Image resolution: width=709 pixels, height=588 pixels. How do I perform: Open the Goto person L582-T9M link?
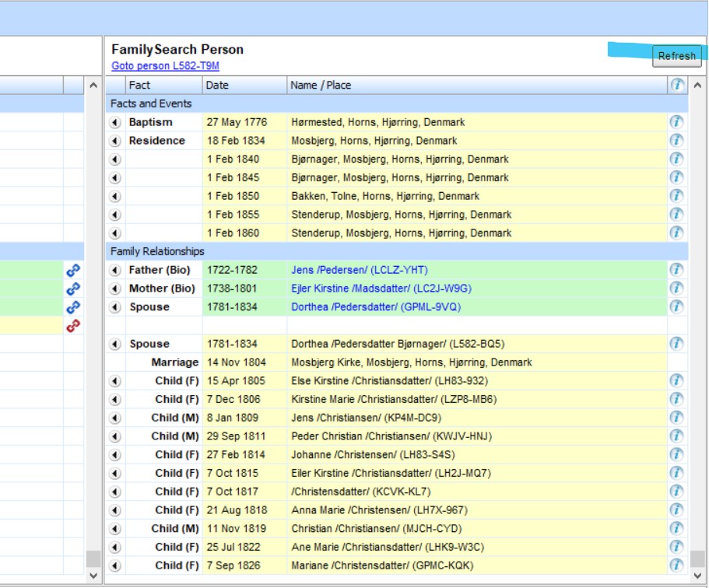[165, 66]
